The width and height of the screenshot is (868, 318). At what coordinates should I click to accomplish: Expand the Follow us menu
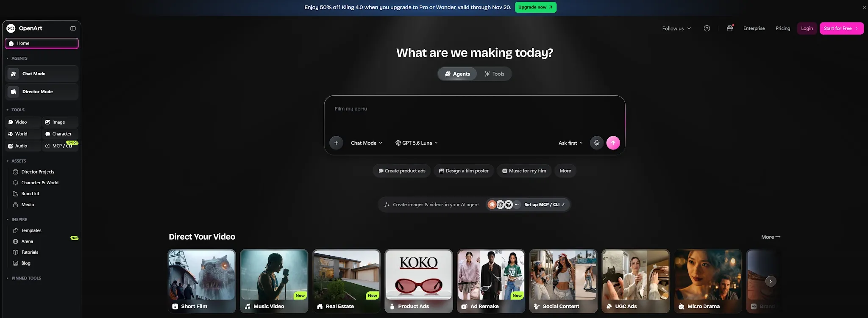pyautogui.click(x=677, y=28)
